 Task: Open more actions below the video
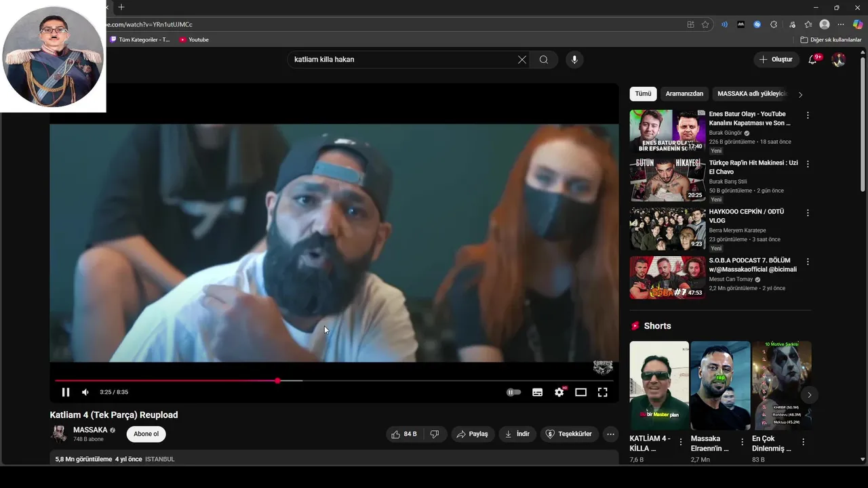point(610,434)
